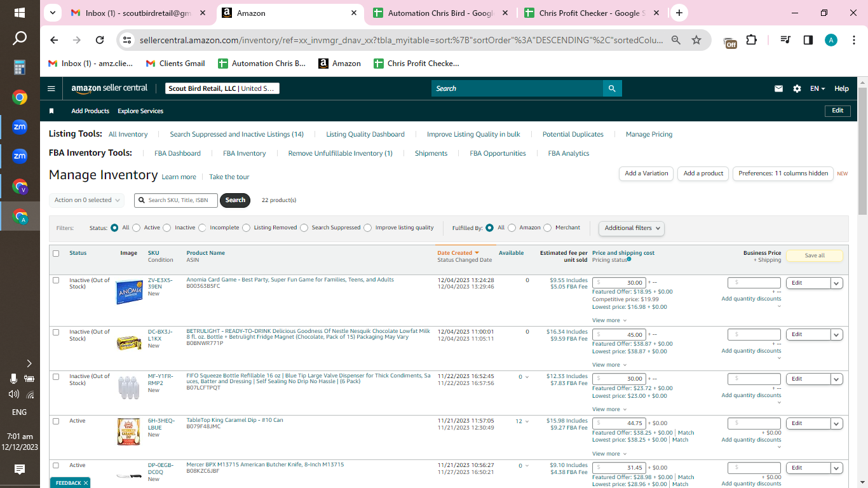Open the Chrome profile avatar A

pyautogui.click(x=831, y=40)
